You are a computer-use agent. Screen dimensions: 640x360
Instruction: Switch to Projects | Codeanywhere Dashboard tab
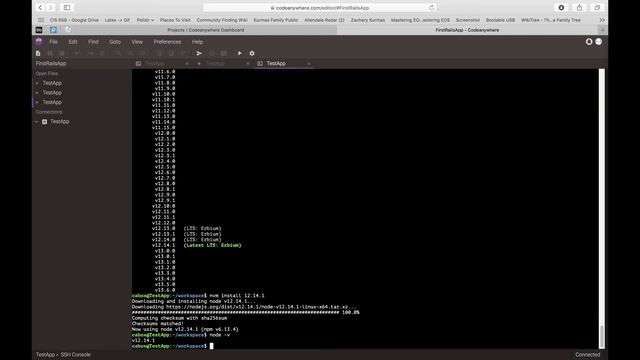click(x=206, y=30)
